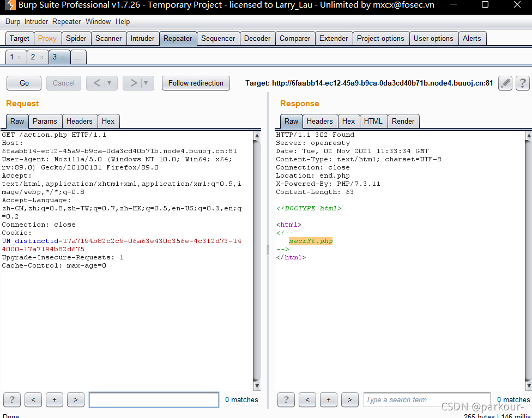Click the request search help question button

[12, 399]
